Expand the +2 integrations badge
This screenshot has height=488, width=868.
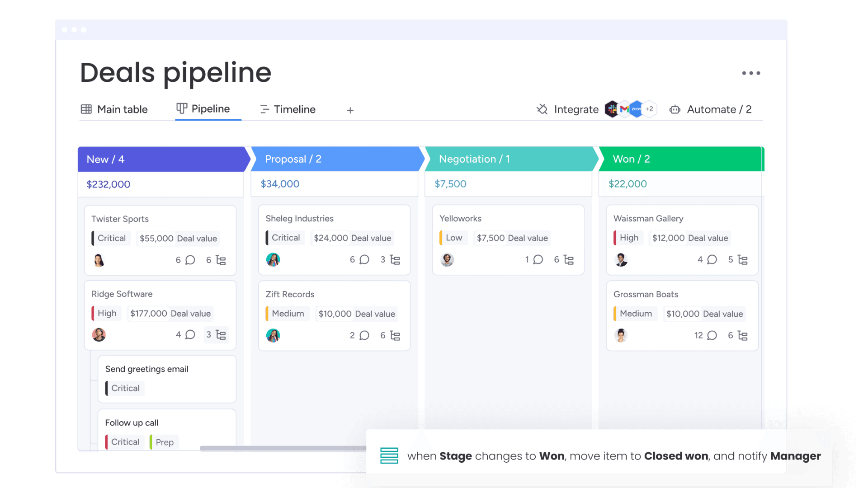pyautogui.click(x=650, y=109)
